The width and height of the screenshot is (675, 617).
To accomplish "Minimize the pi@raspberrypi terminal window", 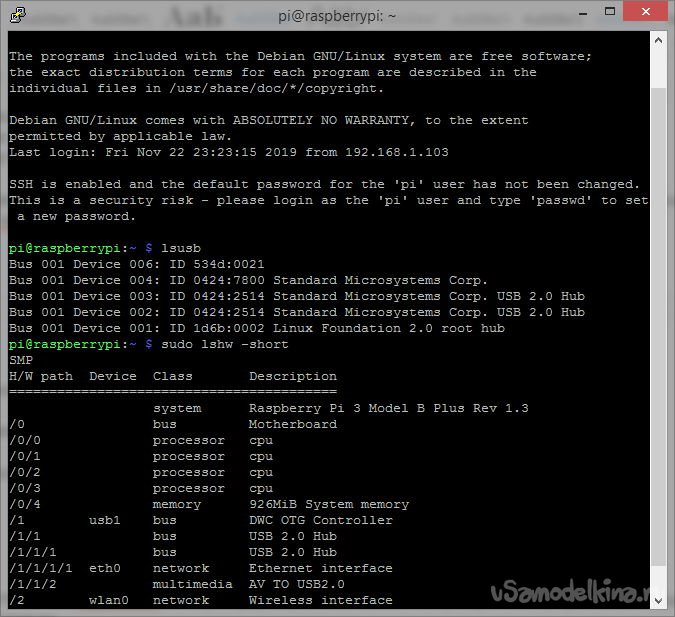I will click(583, 13).
